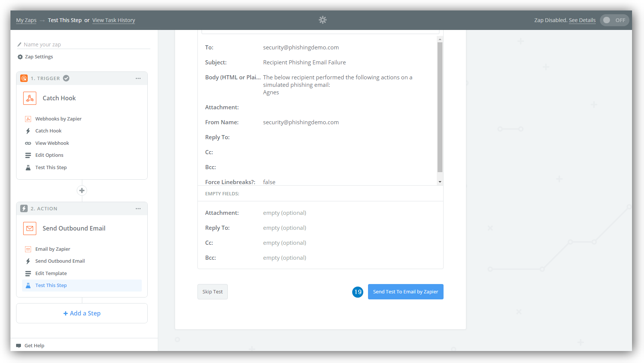Click lightning icon next to Send Outbound Email
The height and width of the screenshot is (363, 644).
[28, 261]
